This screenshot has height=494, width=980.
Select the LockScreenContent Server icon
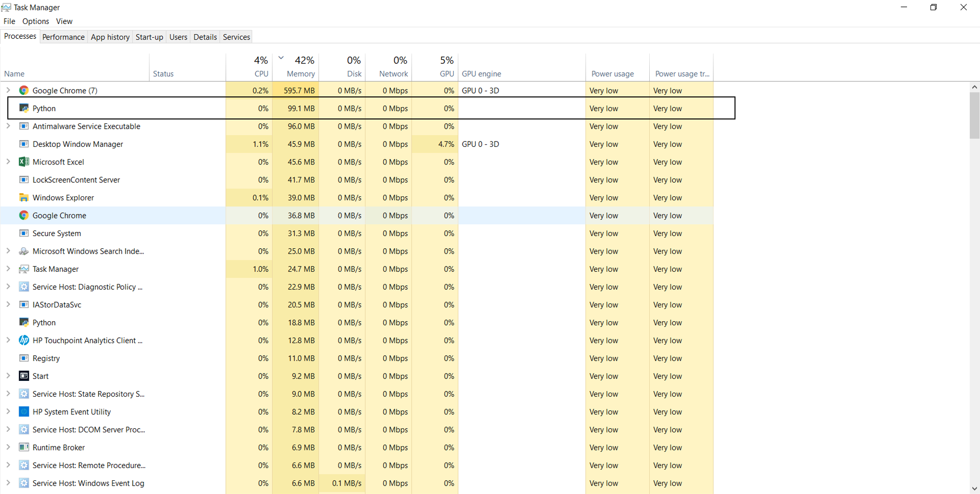point(24,180)
